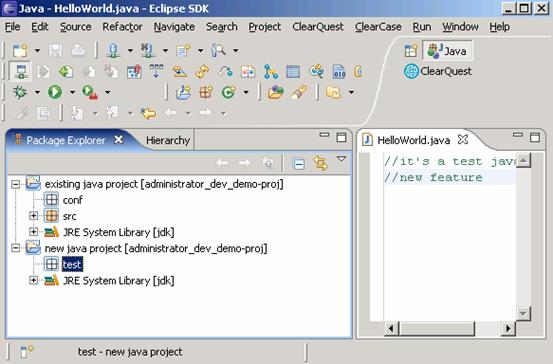Click Collapse All in Package Explorer
Image resolution: width=553 pixels, height=364 pixels.
(298, 164)
